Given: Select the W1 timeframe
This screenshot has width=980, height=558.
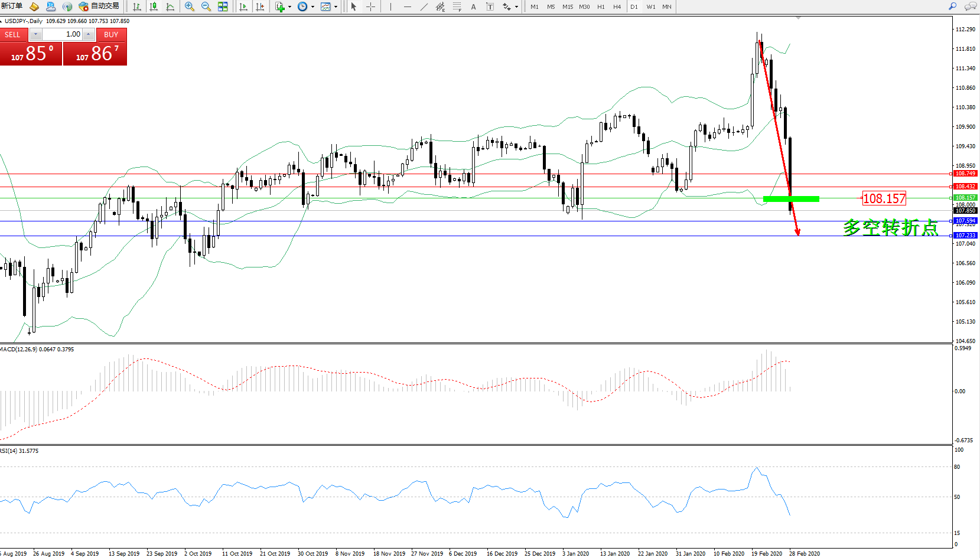Looking at the screenshot, I should 650,7.
